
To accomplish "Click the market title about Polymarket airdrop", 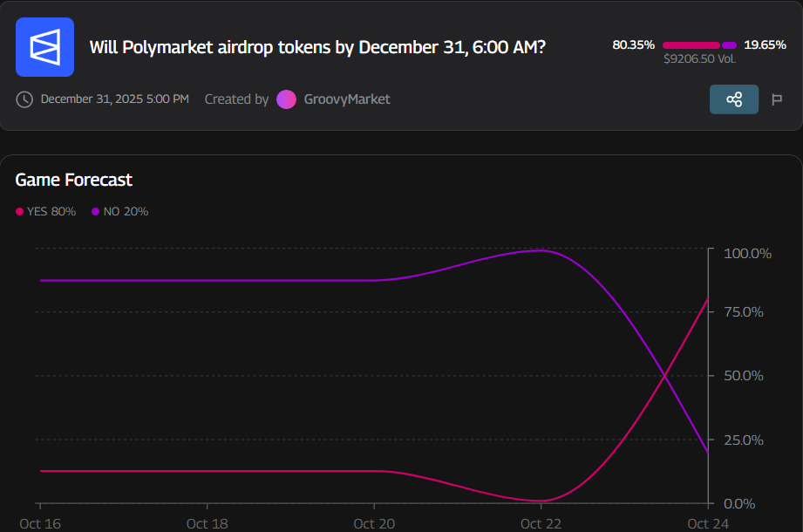I will point(317,47).
